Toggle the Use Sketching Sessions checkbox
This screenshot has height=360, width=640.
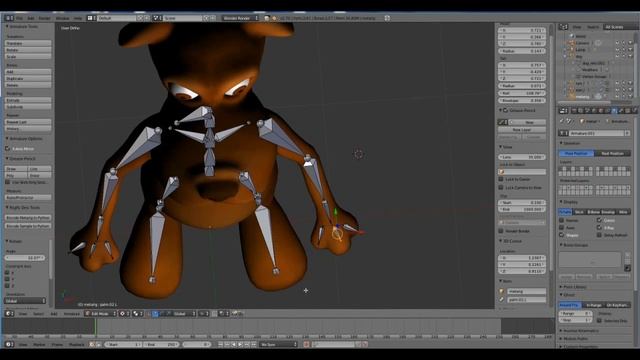click(7, 182)
